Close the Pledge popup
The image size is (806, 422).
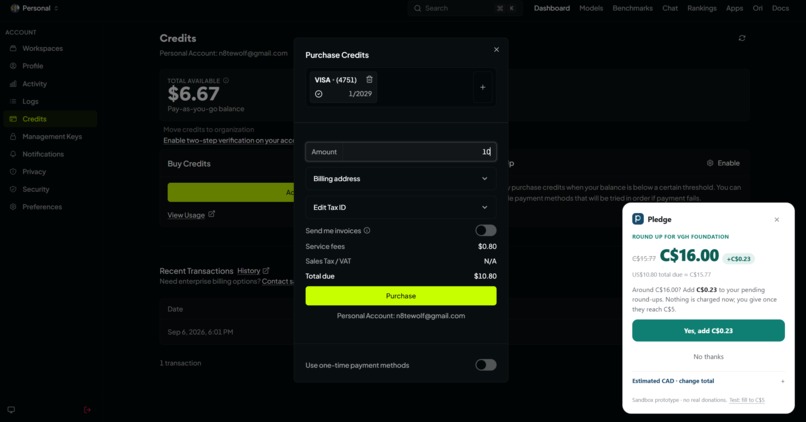(777, 219)
